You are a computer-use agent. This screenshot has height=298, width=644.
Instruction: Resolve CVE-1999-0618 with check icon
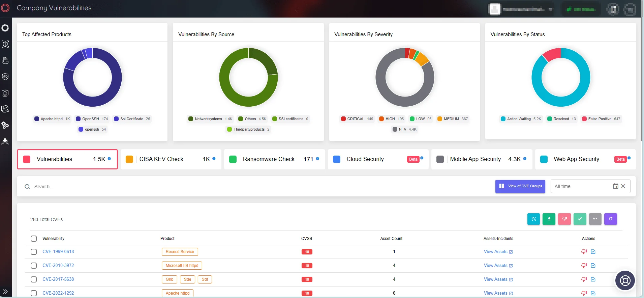pos(593,252)
